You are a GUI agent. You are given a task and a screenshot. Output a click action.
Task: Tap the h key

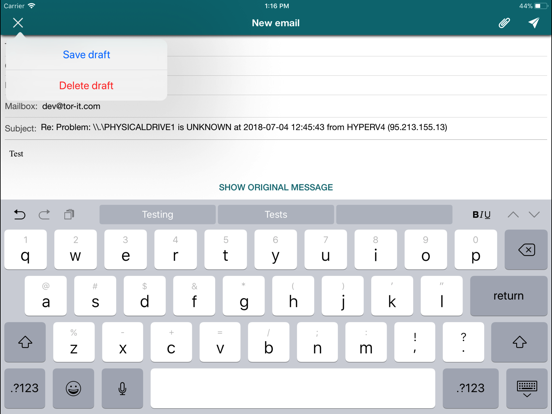coord(293,296)
